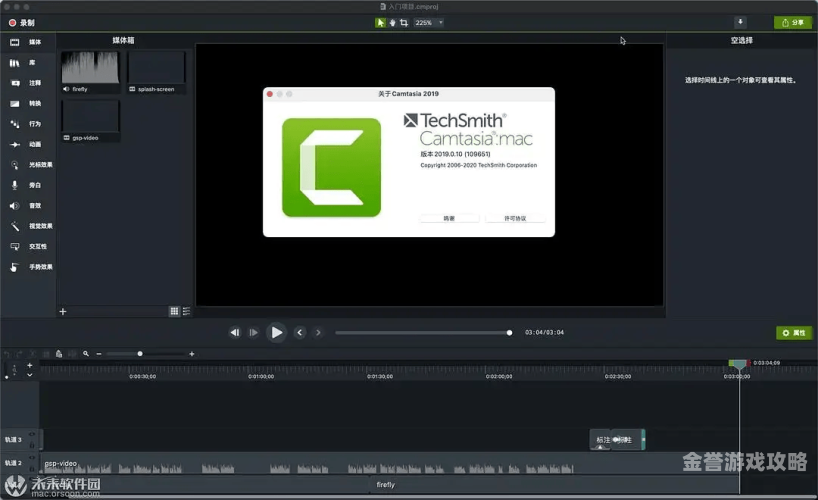The image size is (818, 500).
Task: Select the firefly audio thumbnail in media bin
Action: (90, 68)
